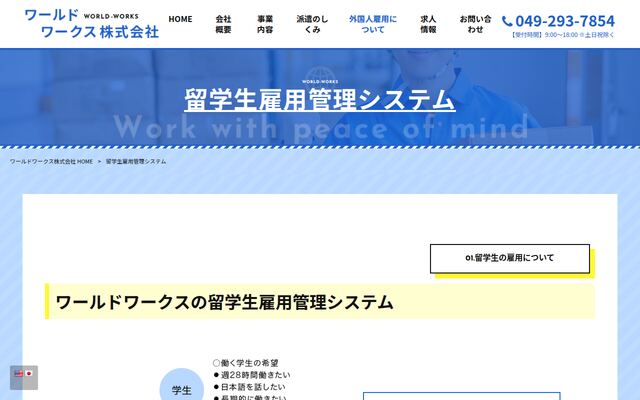Click the ワールドワークスの留学生雇用管理システム heading
Screen dimensions: 640x400
(x=224, y=302)
